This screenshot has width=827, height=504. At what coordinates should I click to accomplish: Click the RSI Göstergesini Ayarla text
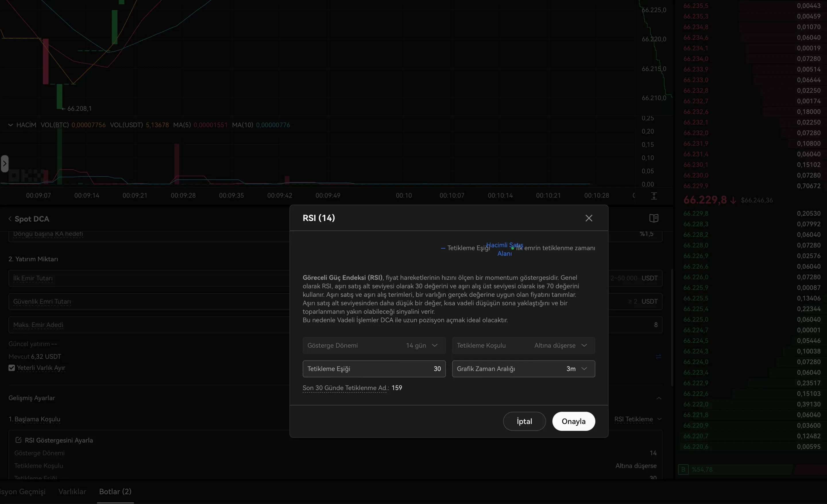pos(59,440)
